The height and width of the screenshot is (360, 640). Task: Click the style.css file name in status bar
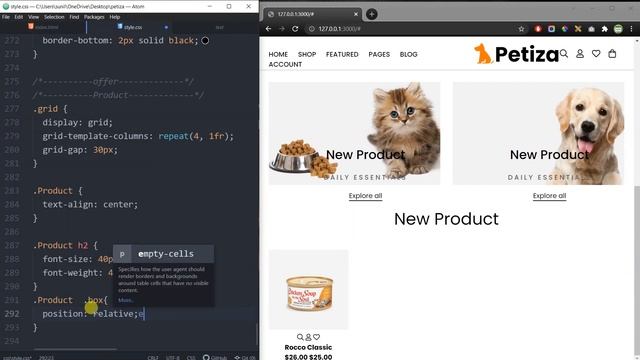(x=17, y=358)
